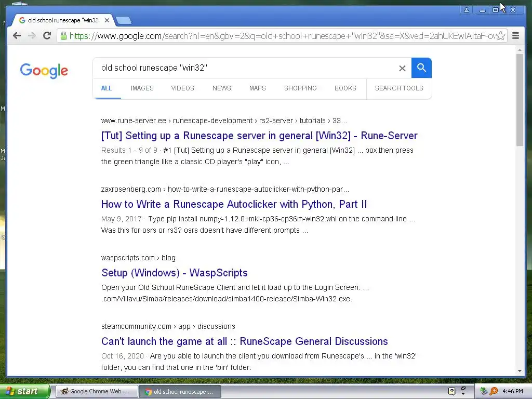Screen dimensions: 532x399
Task: Close the old school runescape tab
Action: pyautogui.click(x=107, y=20)
